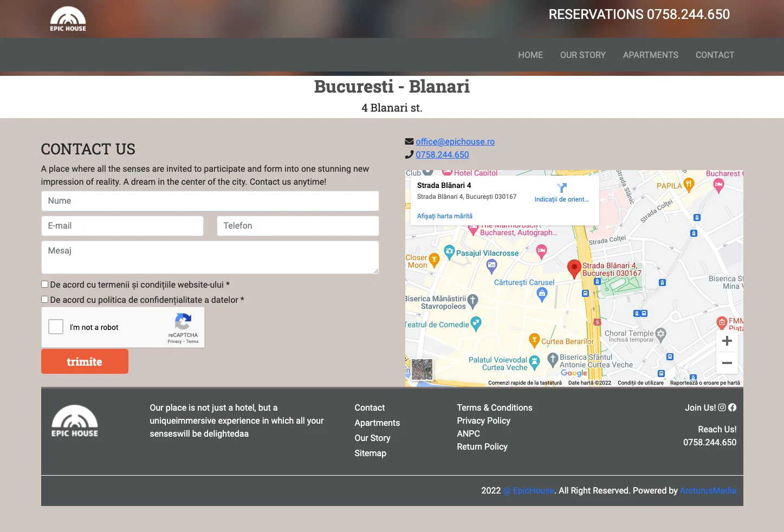Open Return Policy footer link
Screen dimensions: 784x532
[482, 446]
